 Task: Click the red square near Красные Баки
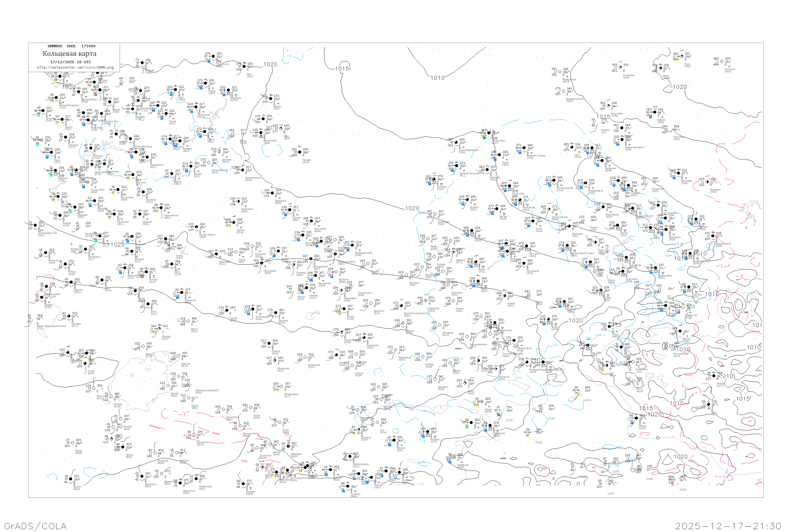(x=96, y=95)
